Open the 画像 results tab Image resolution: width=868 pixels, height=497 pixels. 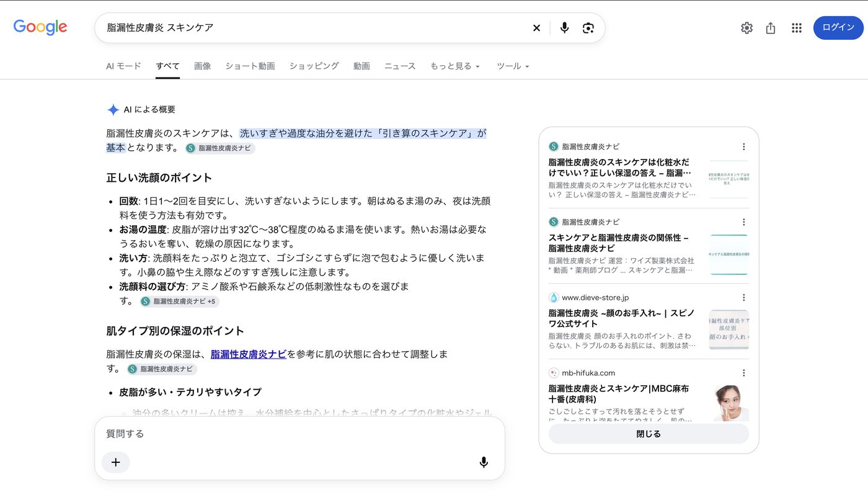click(202, 66)
